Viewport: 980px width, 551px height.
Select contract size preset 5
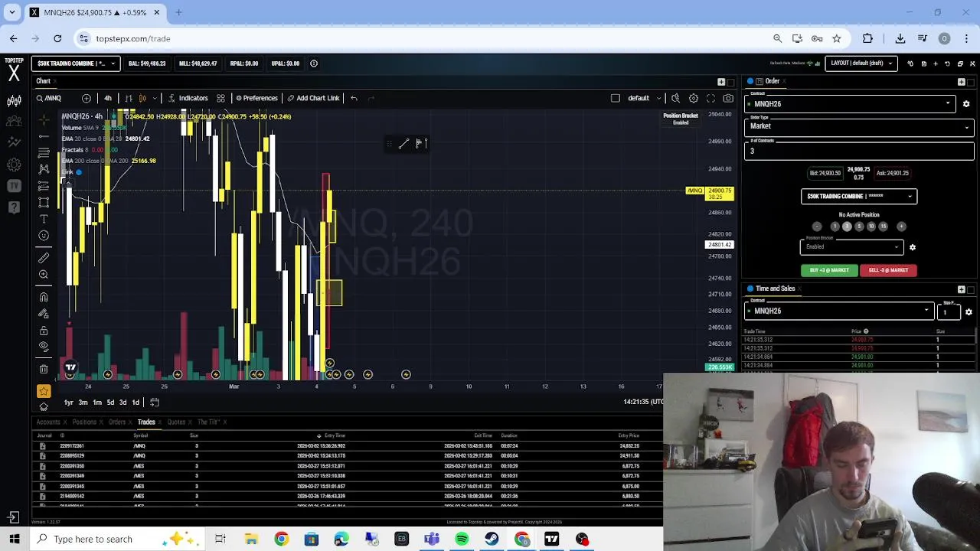(x=859, y=227)
